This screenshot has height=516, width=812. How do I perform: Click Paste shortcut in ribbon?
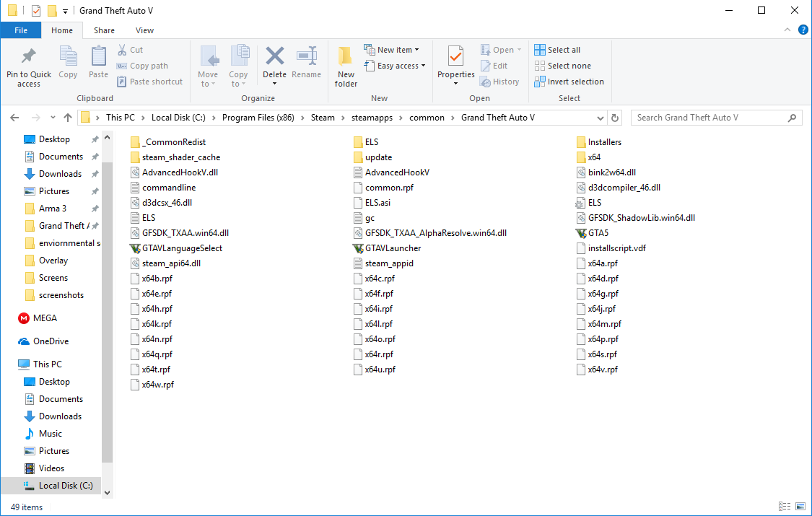(150, 82)
